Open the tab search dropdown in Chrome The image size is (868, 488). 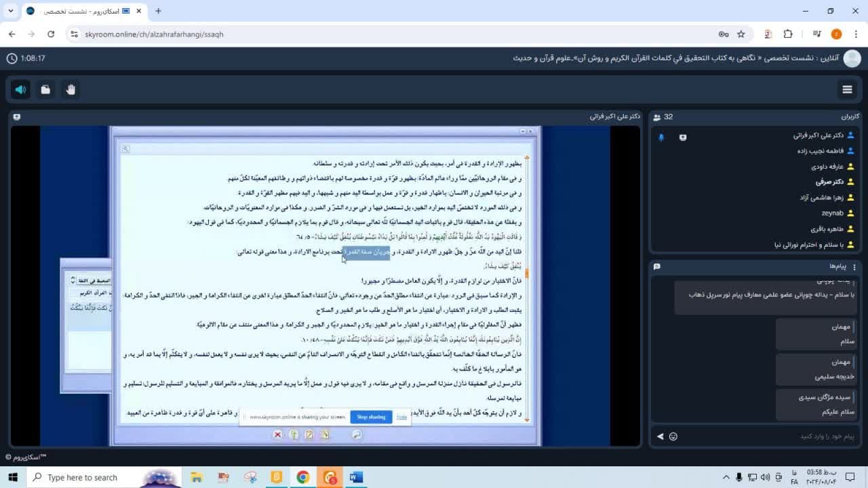(11, 11)
